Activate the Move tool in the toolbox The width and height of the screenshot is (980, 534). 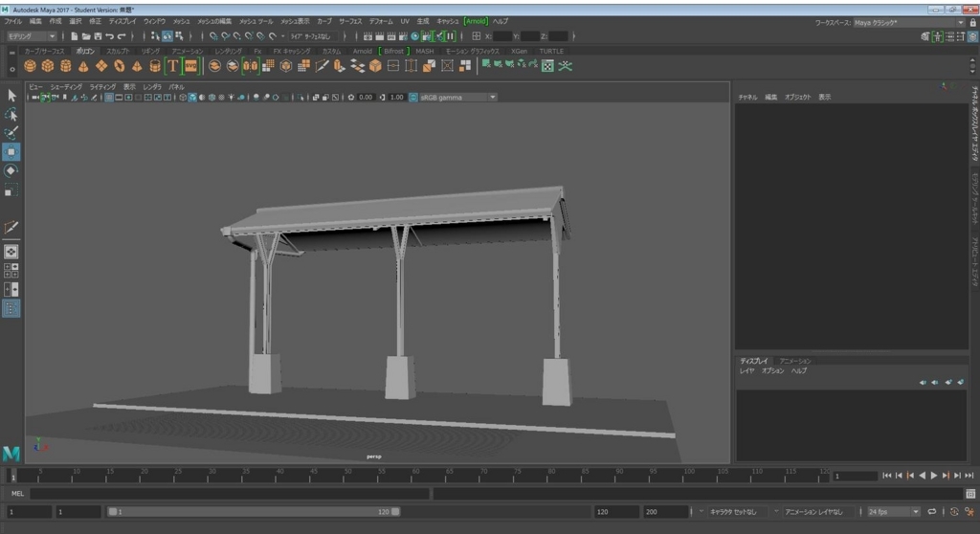click(x=11, y=152)
